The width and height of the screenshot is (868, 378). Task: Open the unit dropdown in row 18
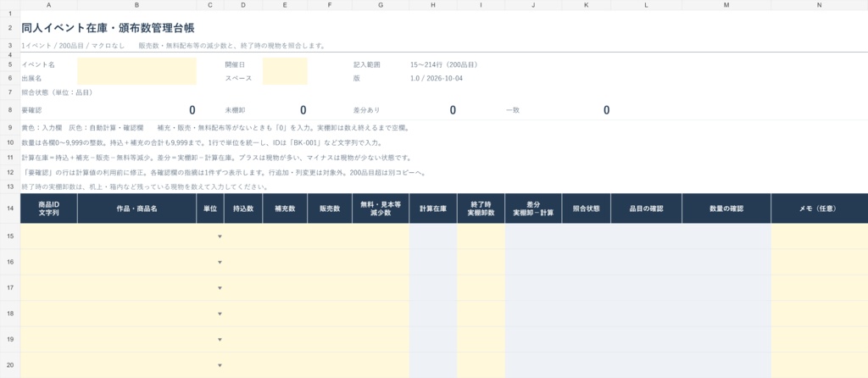pyautogui.click(x=220, y=314)
